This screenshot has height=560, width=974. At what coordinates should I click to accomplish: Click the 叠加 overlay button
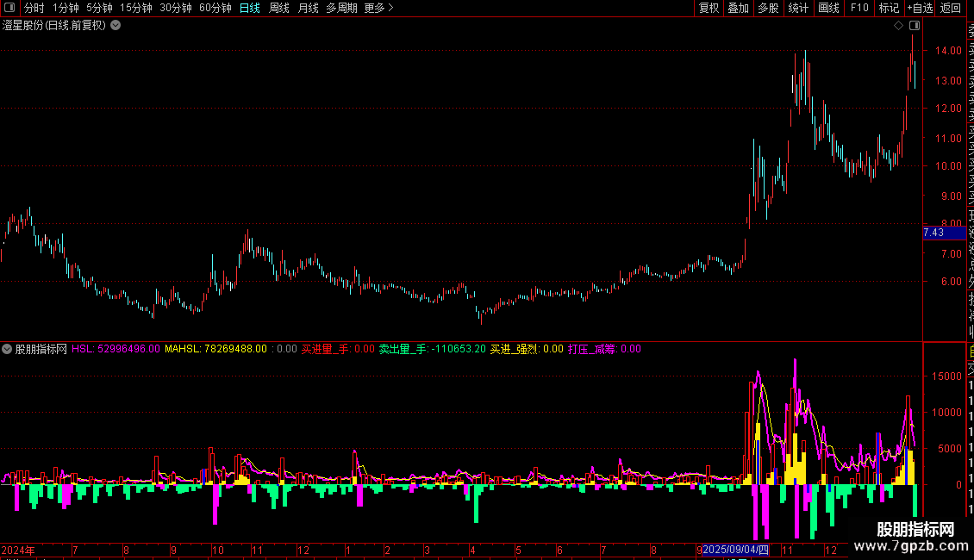point(739,8)
